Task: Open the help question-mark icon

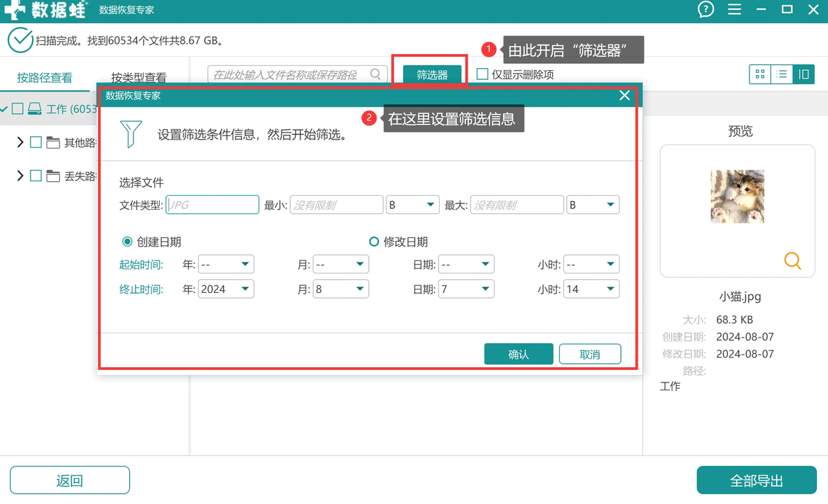Action: click(x=706, y=9)
